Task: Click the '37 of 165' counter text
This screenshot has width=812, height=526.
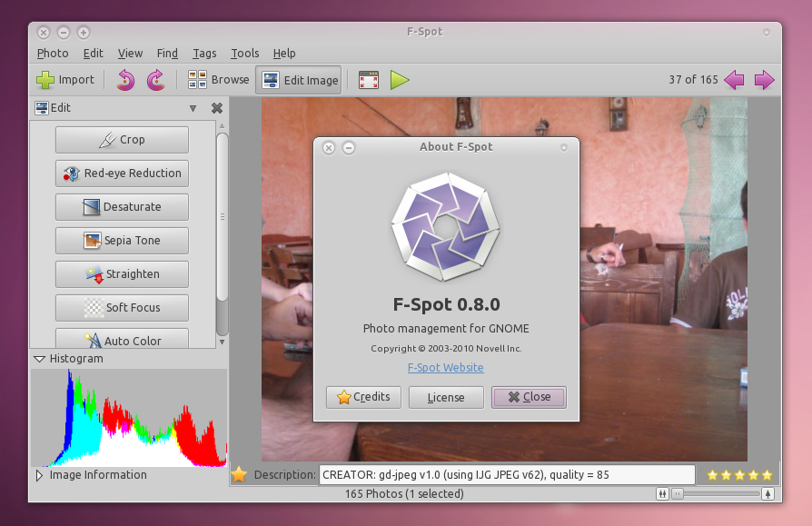Action: tap(693, 80)
